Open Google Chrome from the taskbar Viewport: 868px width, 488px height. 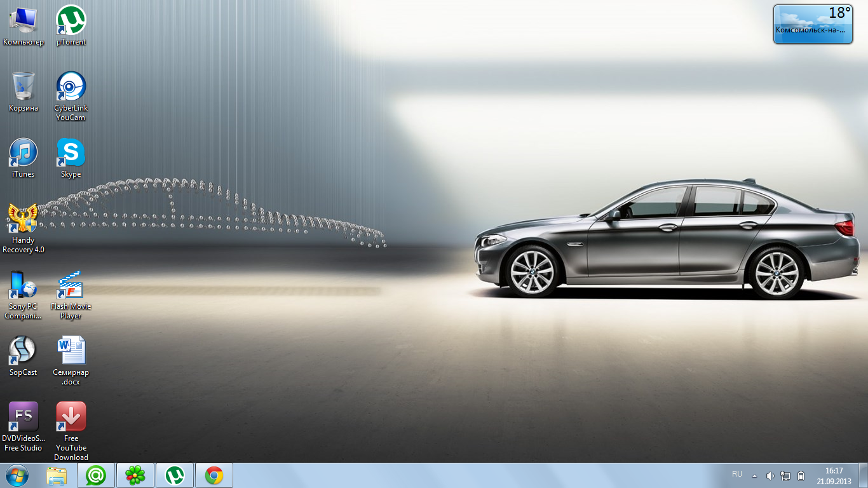pos(214,475)
